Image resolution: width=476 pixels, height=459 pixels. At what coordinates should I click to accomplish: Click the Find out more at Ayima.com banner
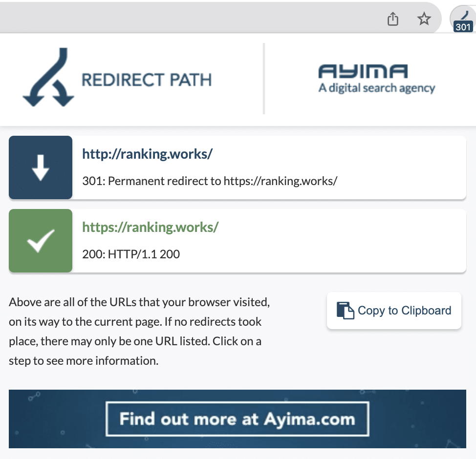[x=238, y=419]
